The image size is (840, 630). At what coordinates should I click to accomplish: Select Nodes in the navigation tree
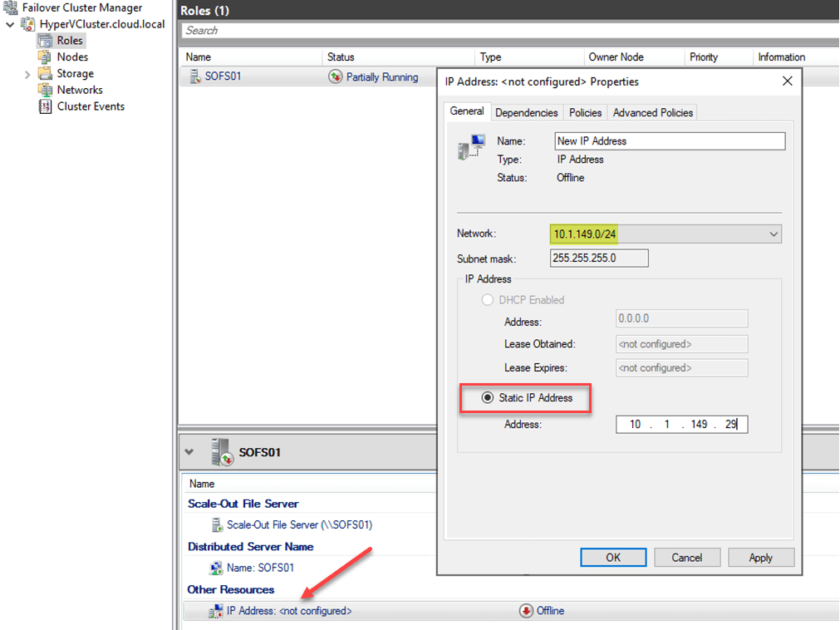(x=72, y=57)
